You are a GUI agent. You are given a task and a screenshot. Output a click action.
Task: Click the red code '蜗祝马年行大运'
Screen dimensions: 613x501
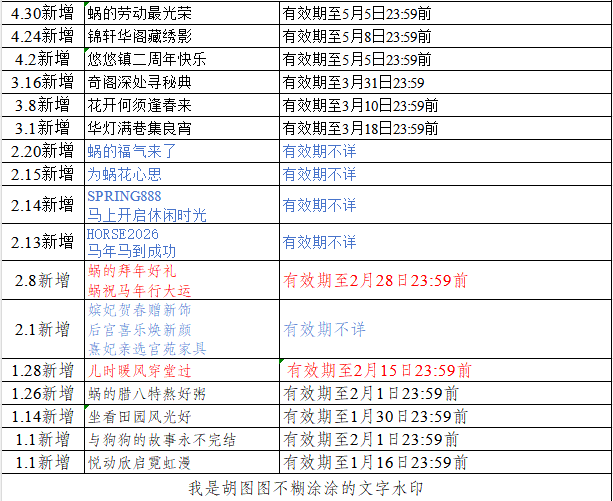tap(140, 290)
